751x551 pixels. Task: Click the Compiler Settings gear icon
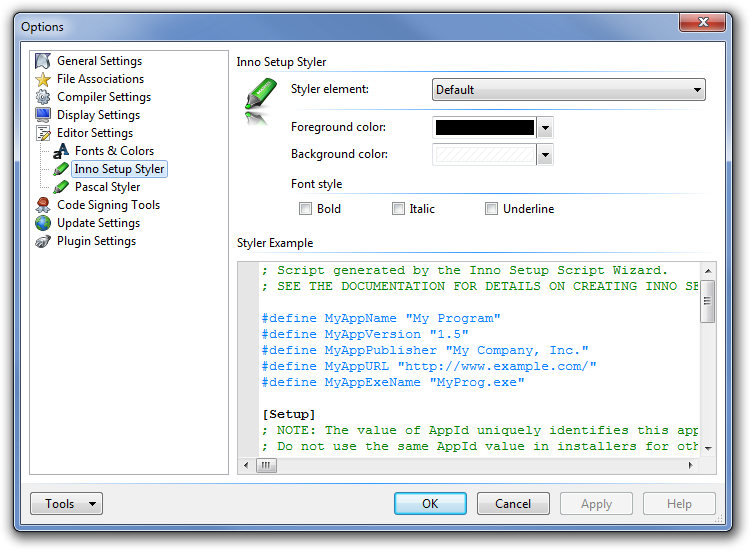(43, 97)
